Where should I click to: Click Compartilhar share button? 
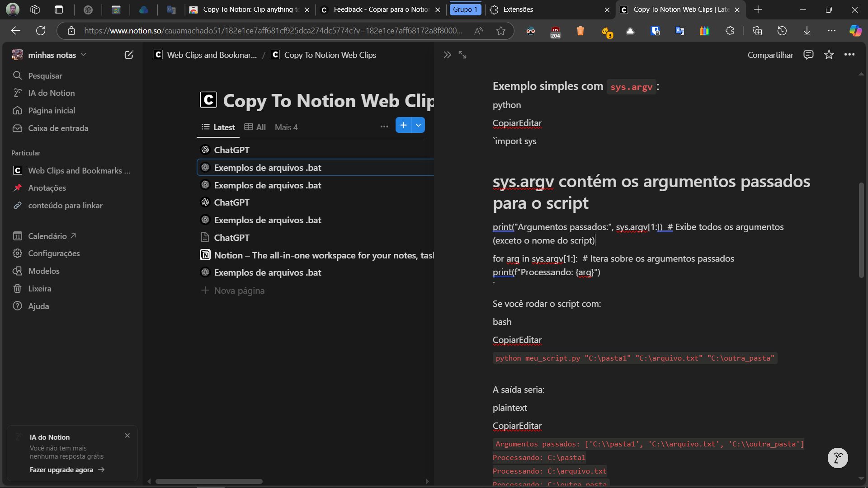point(770,55)
